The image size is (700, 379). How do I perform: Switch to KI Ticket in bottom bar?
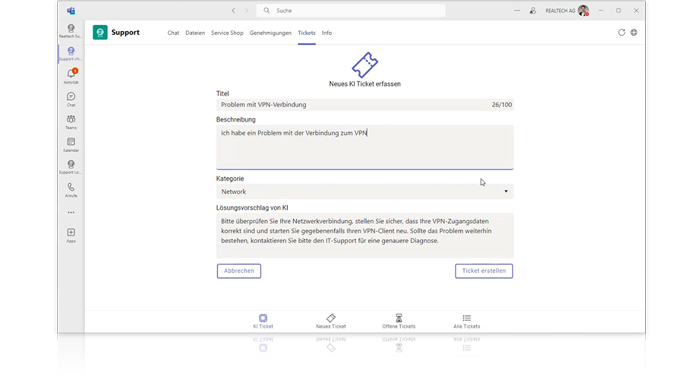point(263,321)
